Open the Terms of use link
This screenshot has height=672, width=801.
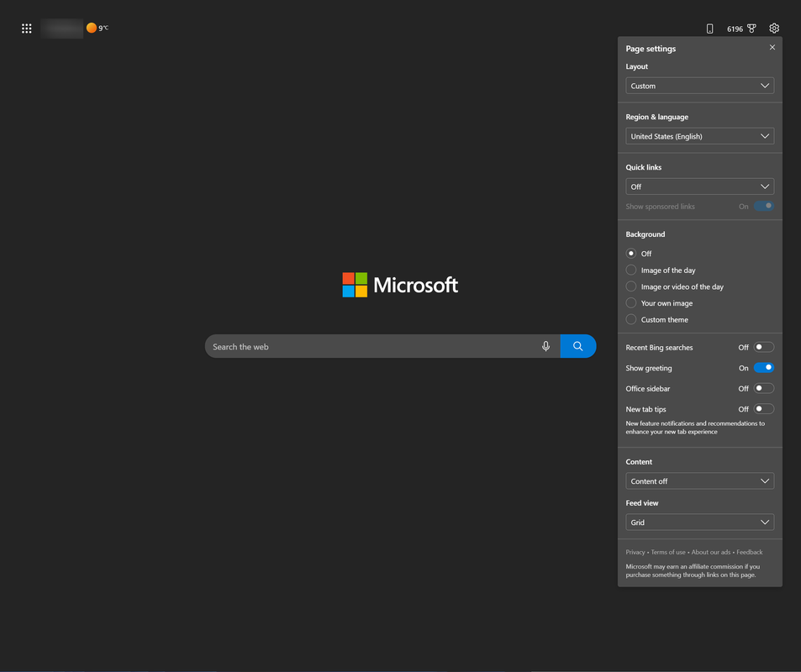click(668, 552)
